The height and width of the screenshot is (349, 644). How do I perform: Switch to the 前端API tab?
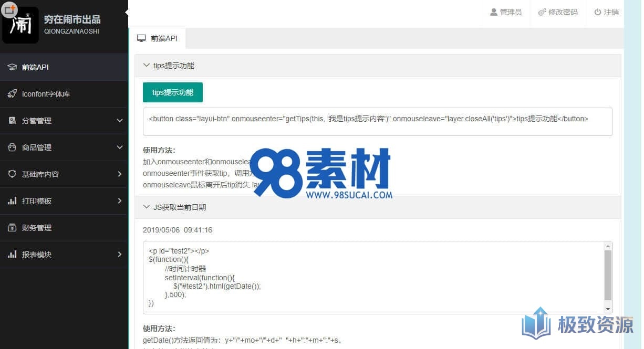coord(157,38)
